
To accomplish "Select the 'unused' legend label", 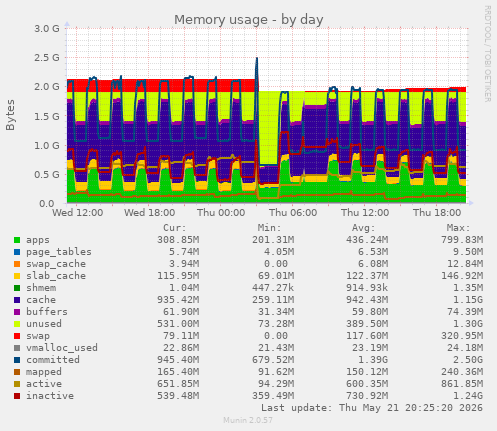I will (44, 324).
